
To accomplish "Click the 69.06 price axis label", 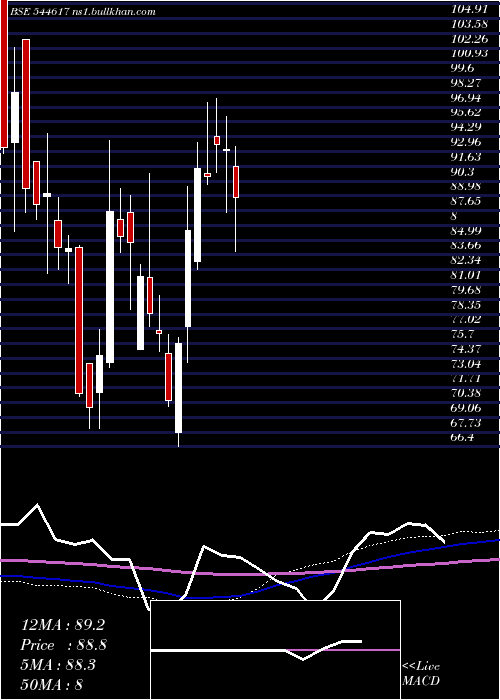I will 466,408.
